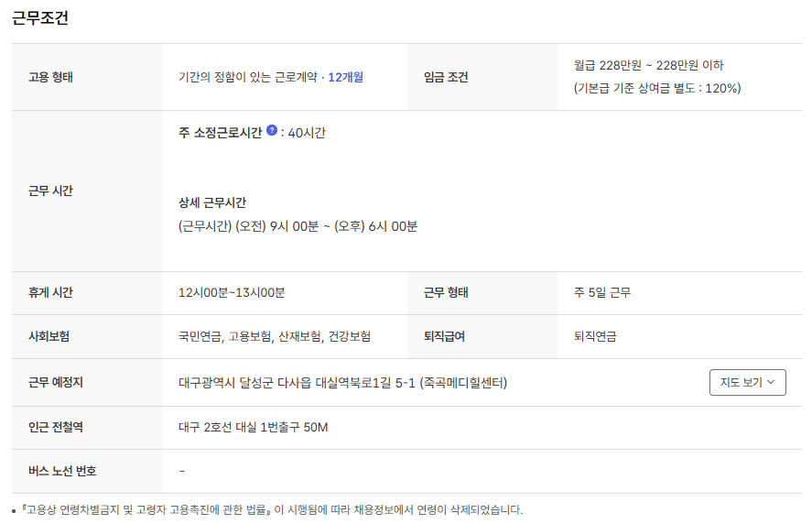Click the 휴게 시간 label cell
The width and height of the screenshot is (812, 524).
pyautogui.click(x=87, y=293)
